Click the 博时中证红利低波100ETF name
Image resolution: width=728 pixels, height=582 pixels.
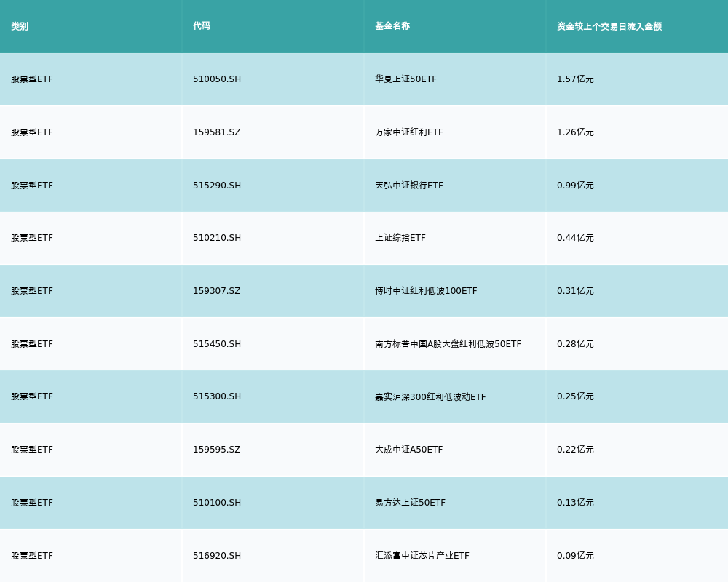pos(426,291)
